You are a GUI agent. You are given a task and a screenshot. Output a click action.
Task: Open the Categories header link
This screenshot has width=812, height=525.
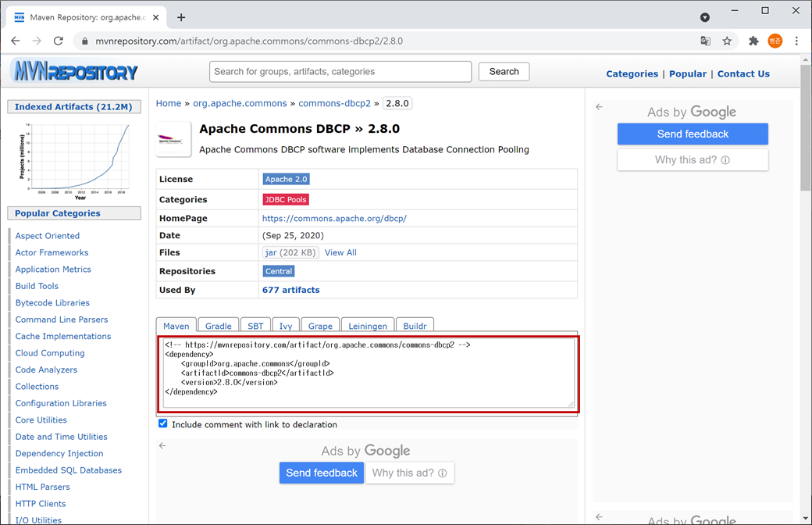[632, 73]
